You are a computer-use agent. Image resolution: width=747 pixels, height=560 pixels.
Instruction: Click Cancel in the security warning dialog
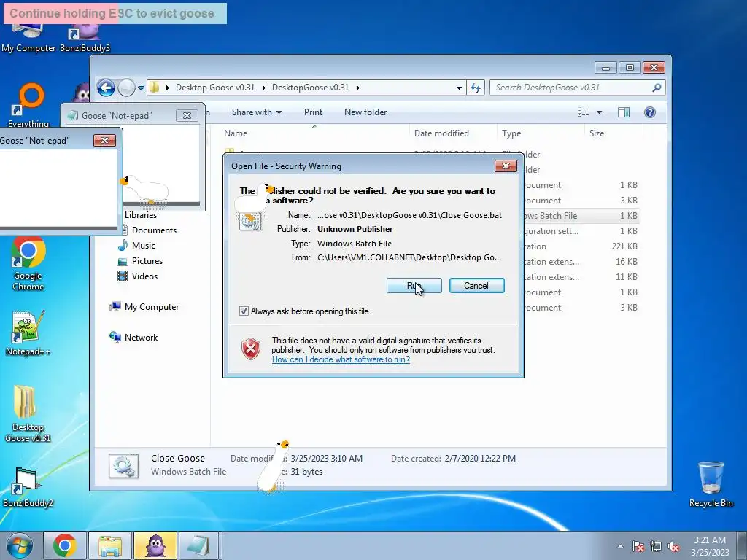click(476, 286)
